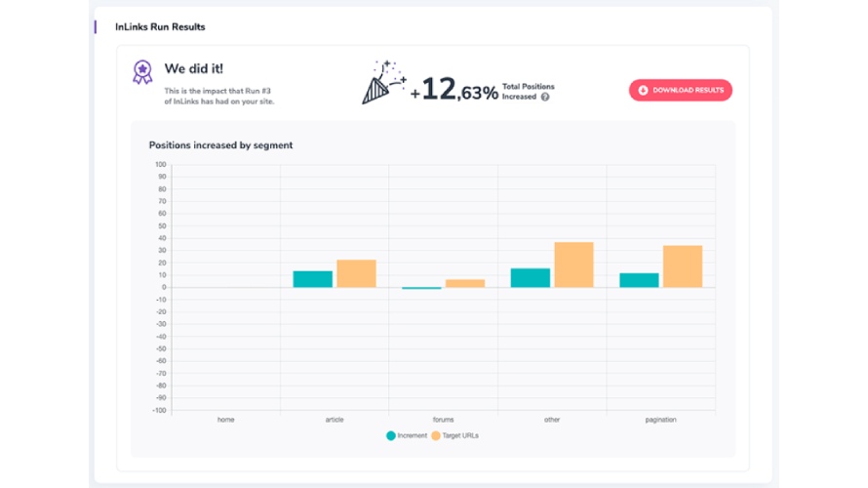Open the help question mark beside Total Positions Increased
Image resolution: width=868 pixels, height=488 pixels.
(x=545, y=97)
